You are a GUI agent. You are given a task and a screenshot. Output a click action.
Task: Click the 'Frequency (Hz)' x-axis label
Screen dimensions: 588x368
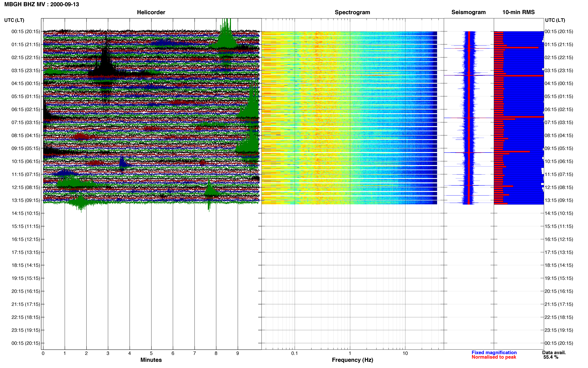352,360
